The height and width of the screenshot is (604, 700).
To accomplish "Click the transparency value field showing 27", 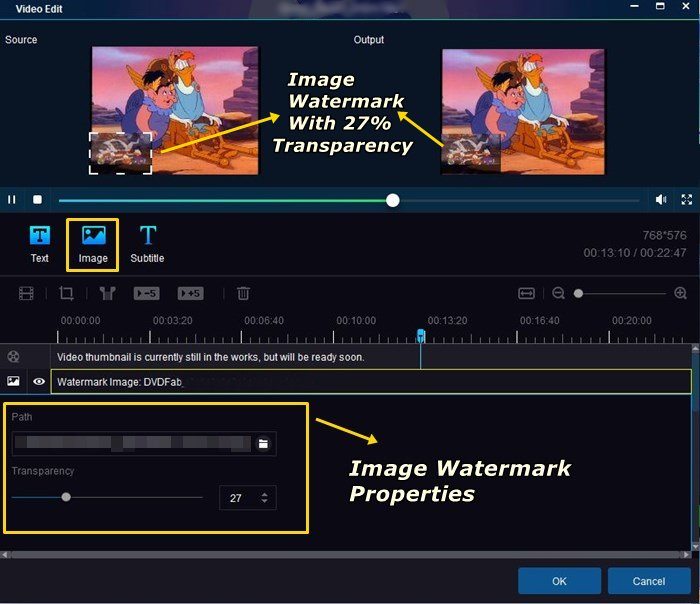I will point(248,498).
